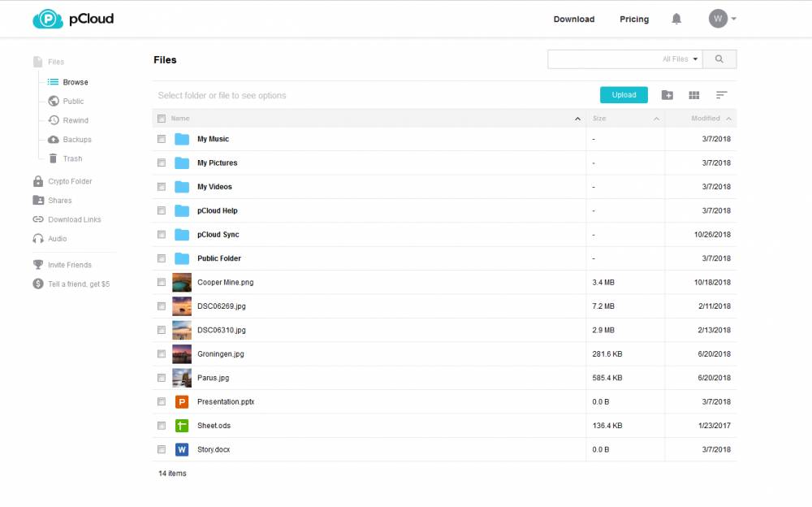Image resolution: width=812 pixels, height=507 pixels.
Task: Click the Download Links chain icon
Action: 38,219
